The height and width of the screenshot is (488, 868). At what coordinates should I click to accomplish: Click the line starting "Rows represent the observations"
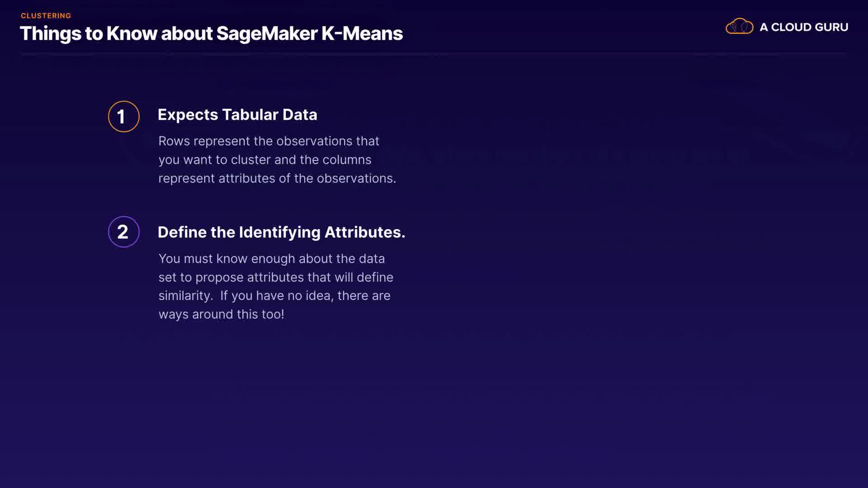(269, 141)
